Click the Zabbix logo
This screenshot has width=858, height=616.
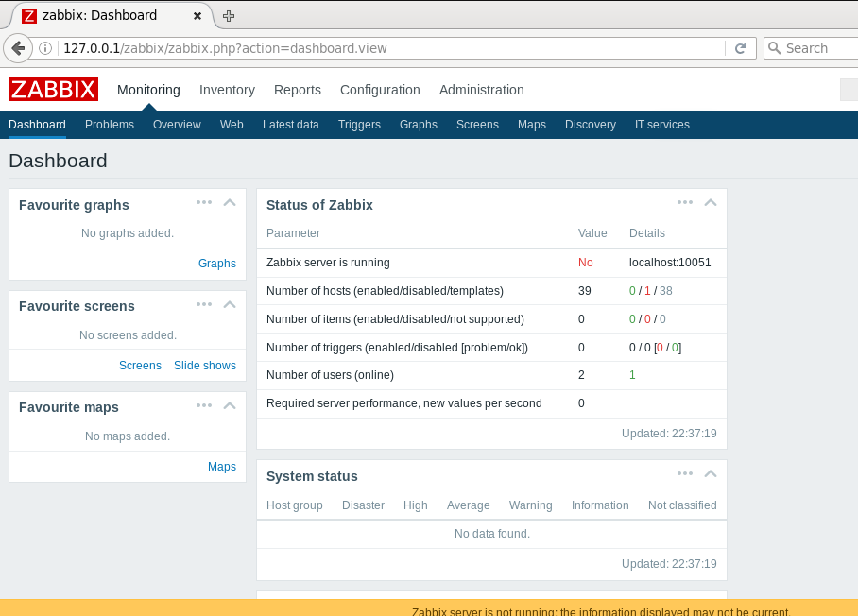click(53, 89)
